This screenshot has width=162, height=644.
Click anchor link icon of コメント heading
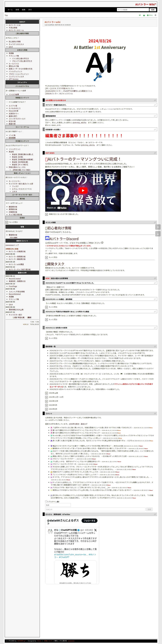coord(155,413)
